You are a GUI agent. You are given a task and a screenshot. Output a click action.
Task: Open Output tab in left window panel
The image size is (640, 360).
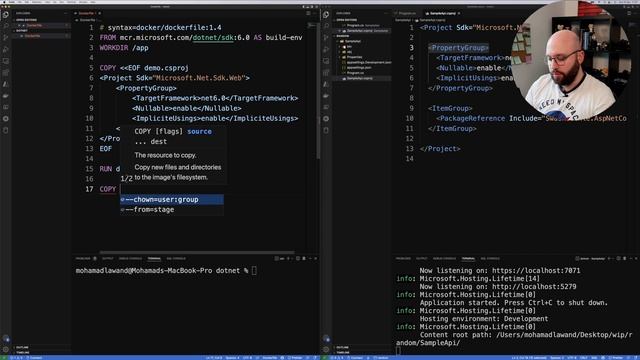(x=108, y=258)
